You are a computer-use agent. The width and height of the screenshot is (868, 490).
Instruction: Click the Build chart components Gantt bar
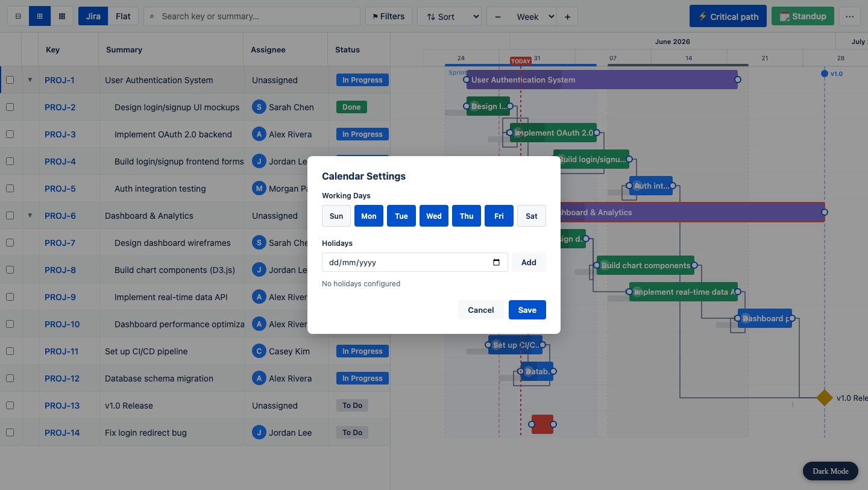click(x=646, y=265)
